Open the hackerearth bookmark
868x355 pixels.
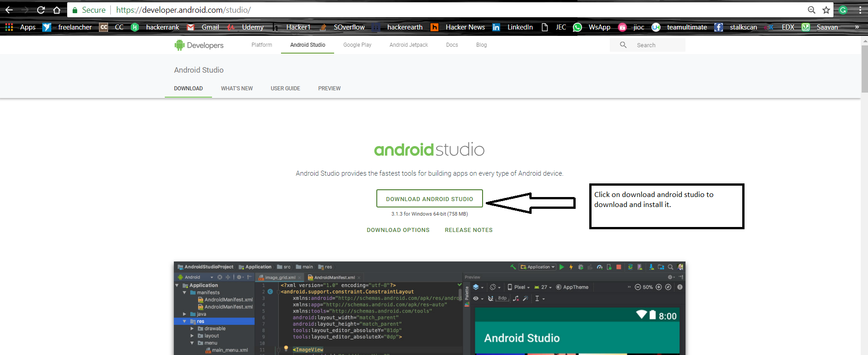[x=397, y=27]
